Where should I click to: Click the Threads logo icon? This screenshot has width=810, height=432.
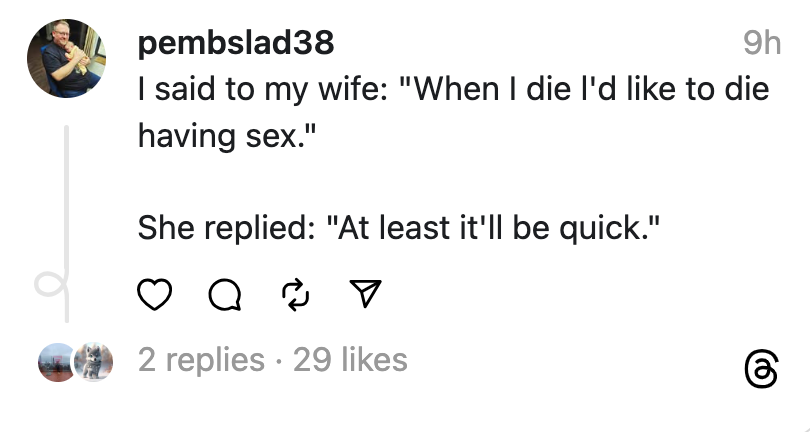pyautogui.click(x=761, y=368)
